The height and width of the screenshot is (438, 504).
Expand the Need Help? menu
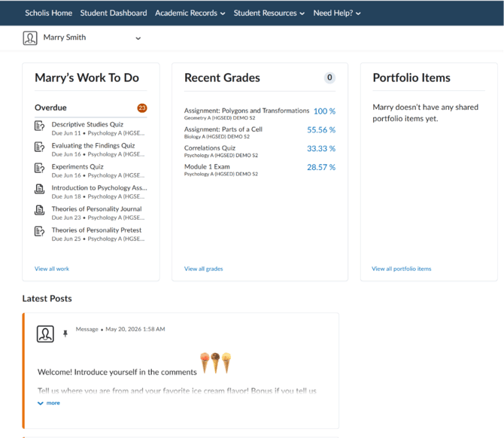click(337, 14)
